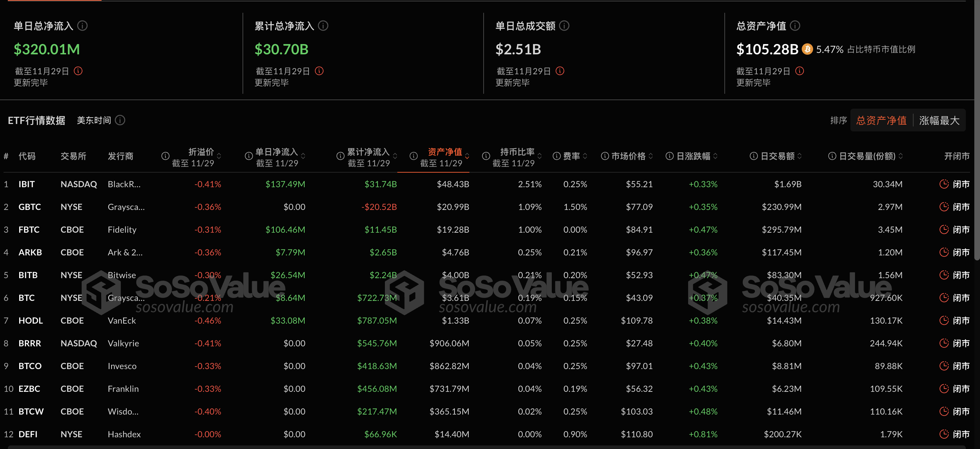Screen dimensions: 980x449
Task: Sort by 单日净流入 using its sort arrows
Action: pyautogui.click(x=303, y=156)
